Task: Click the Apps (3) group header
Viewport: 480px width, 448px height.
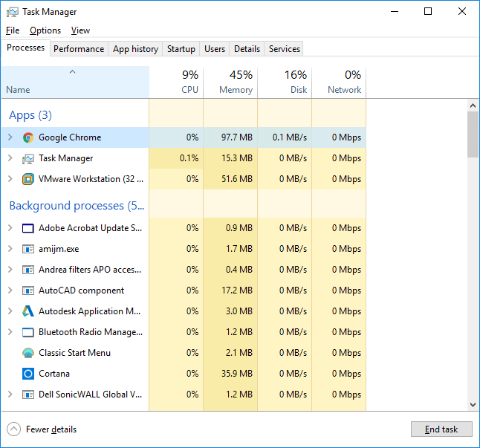Action: coord(30,115)
